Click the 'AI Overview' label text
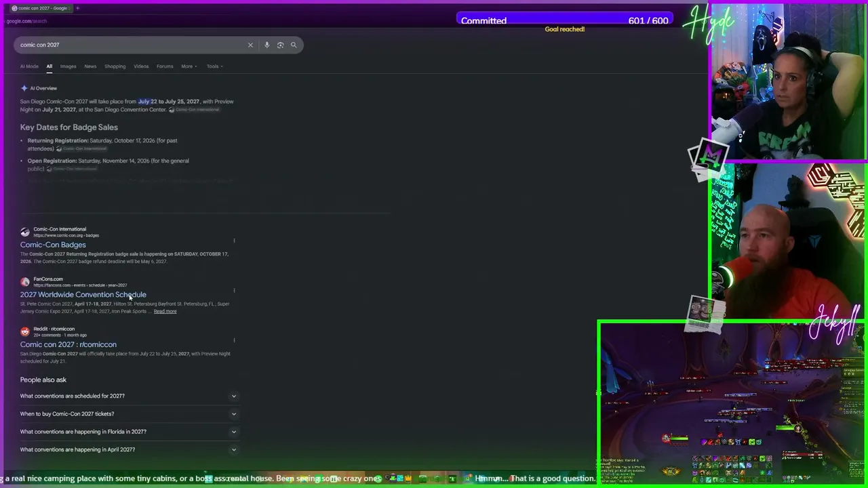 tap(43, 88)
